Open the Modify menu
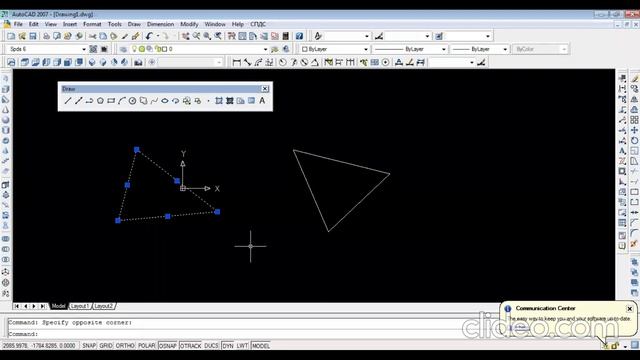Viewport: 640px width, 360px height. [x=189, y=24]
